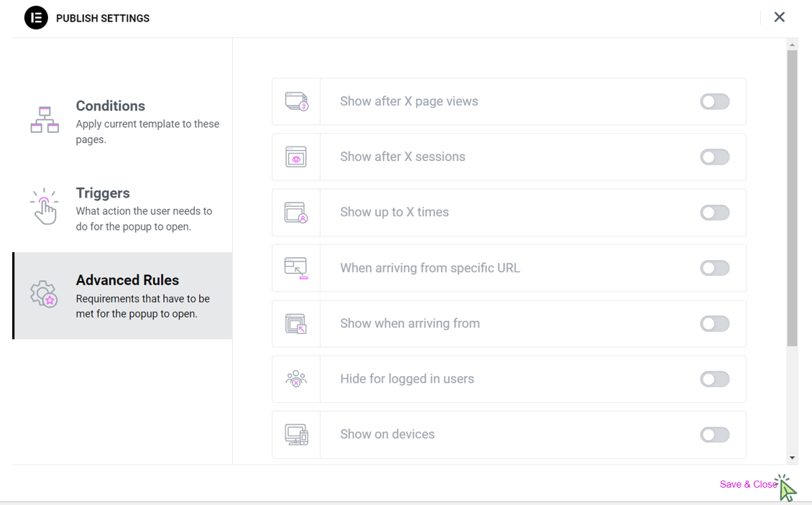The width and height of the screenshot is (812, 505).
Task: Click the PUBLISH SETTINGS title text
Action: point(103,18)
